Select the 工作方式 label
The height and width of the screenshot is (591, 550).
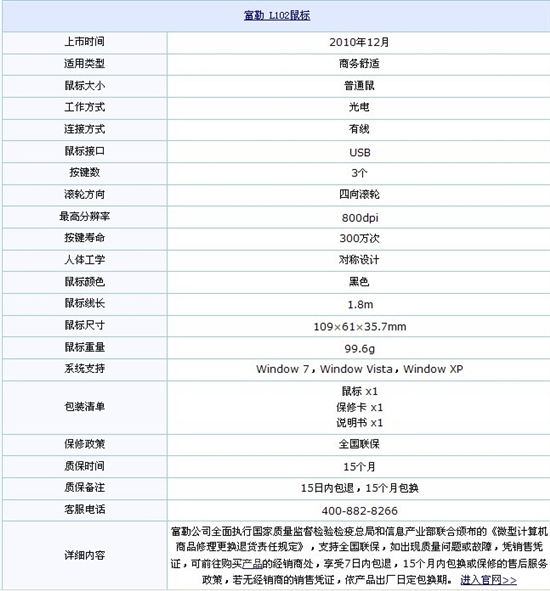point(84,107)
